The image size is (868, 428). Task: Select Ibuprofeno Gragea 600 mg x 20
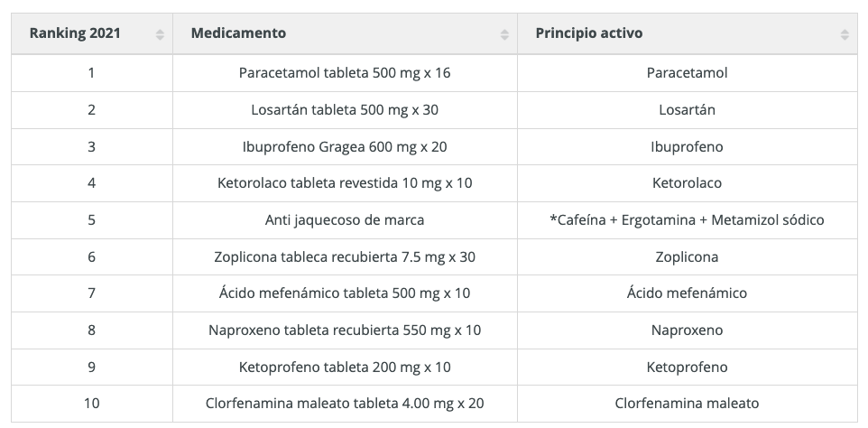345,146
